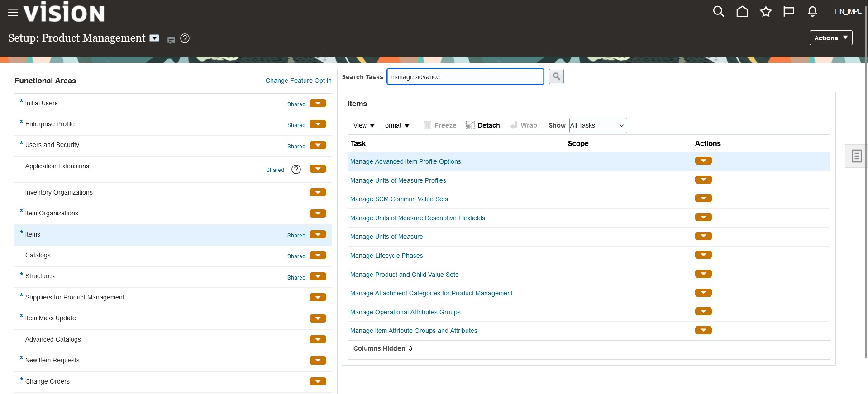Screen dimensions: 868x394
Task: Open the side panel document icon
Action: point(856,156)
